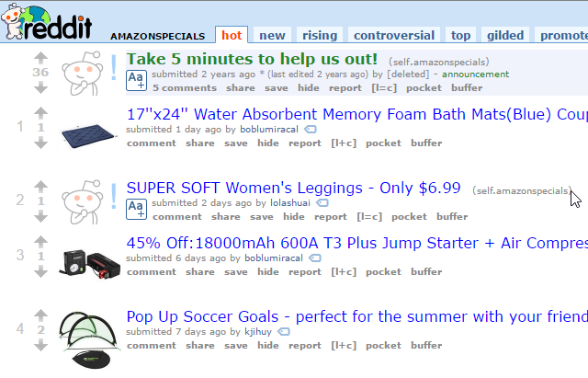Open user boblumiracal's profile from Bath Mats post

click(269, 129)
